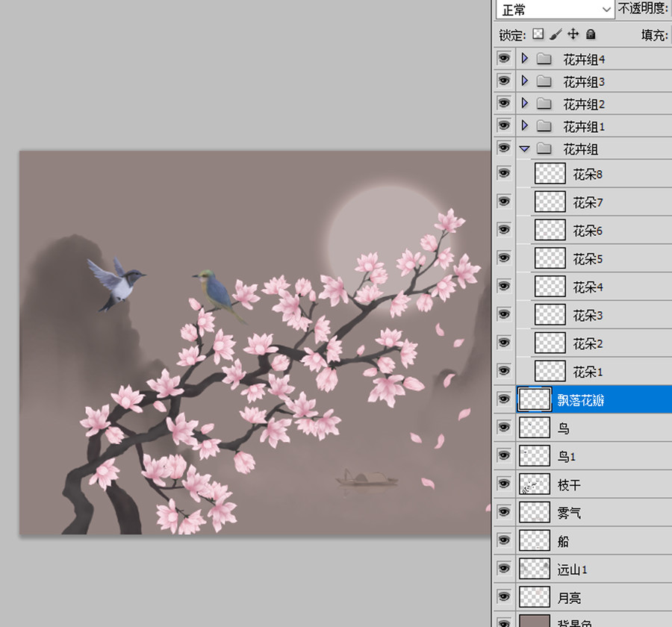The image size is (672, 627).
Task: Hide the 月亮 moon layer
Action: (x=504, y=597)
